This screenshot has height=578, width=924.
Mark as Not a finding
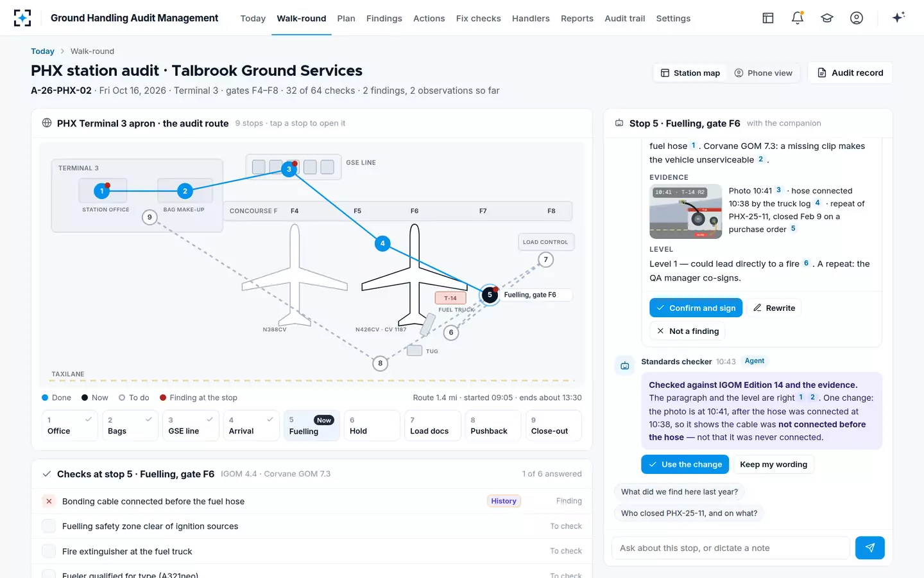point(687,331)
